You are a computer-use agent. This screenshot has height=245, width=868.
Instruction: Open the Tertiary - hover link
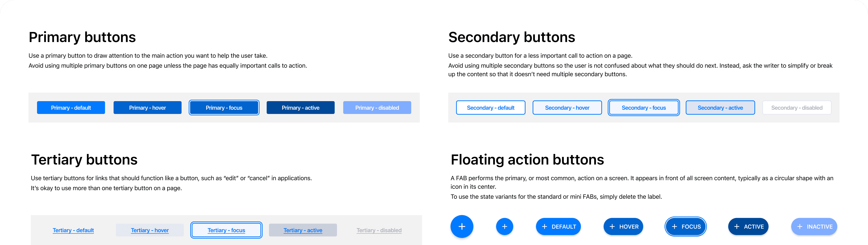tap(150, 230)
